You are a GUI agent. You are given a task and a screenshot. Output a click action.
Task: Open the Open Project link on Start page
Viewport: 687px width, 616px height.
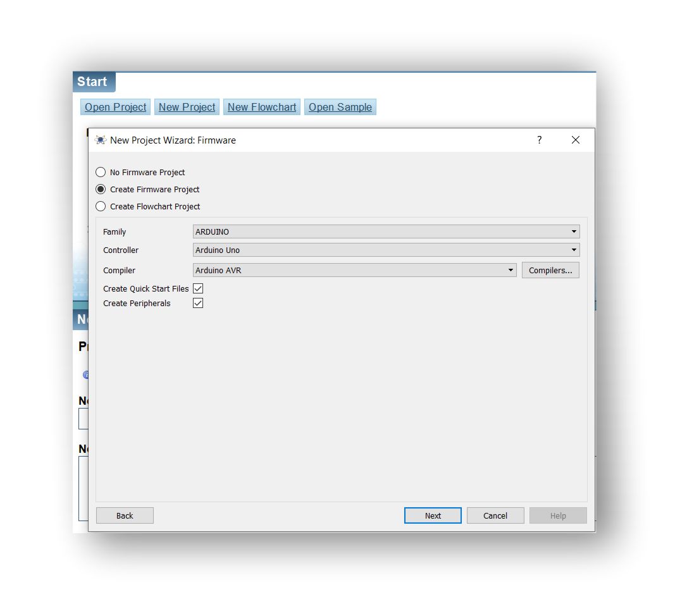(115, 107)
